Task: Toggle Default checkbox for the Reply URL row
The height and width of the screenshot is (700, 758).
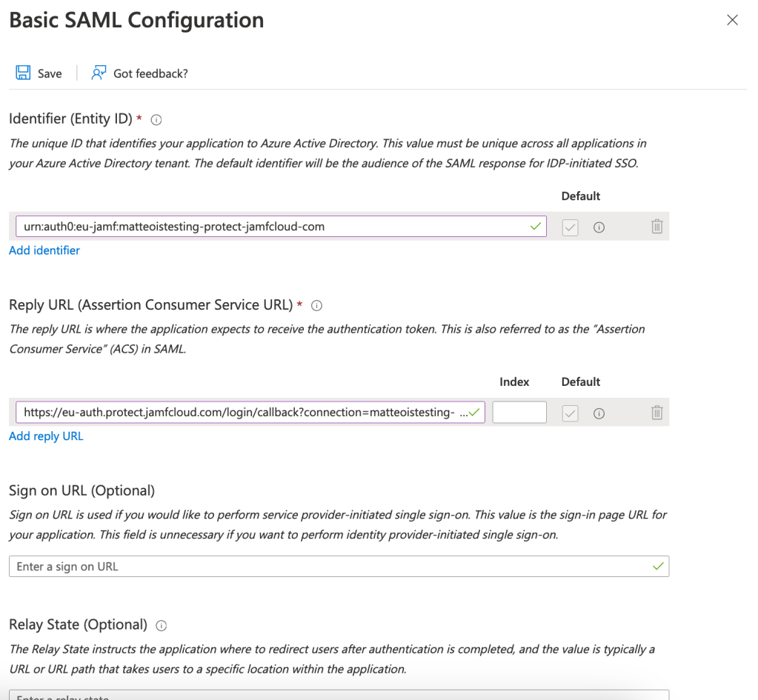Action: click(570, 413)
